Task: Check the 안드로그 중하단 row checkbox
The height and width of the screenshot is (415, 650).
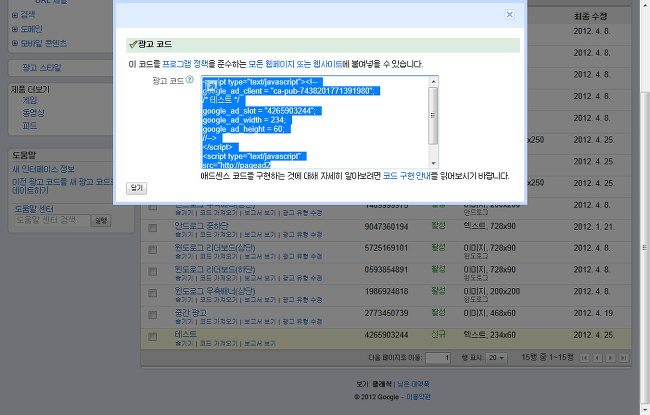Action: tap(153, 228)
